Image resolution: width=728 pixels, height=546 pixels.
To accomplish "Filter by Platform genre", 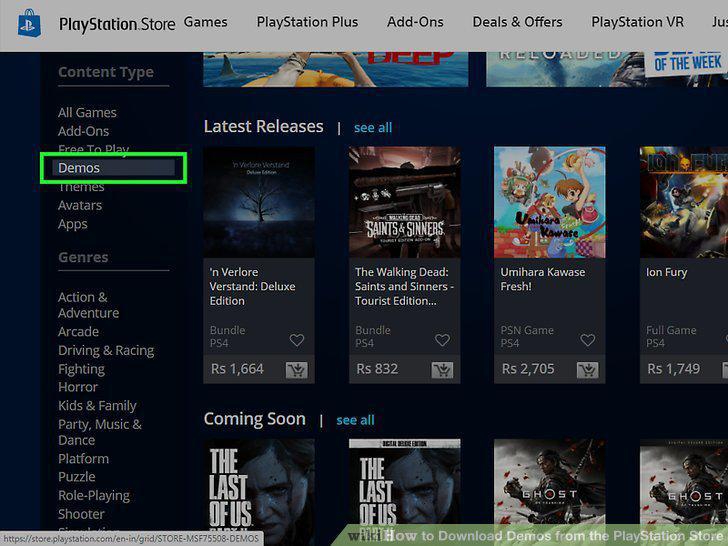I will [x=84, y=459].
